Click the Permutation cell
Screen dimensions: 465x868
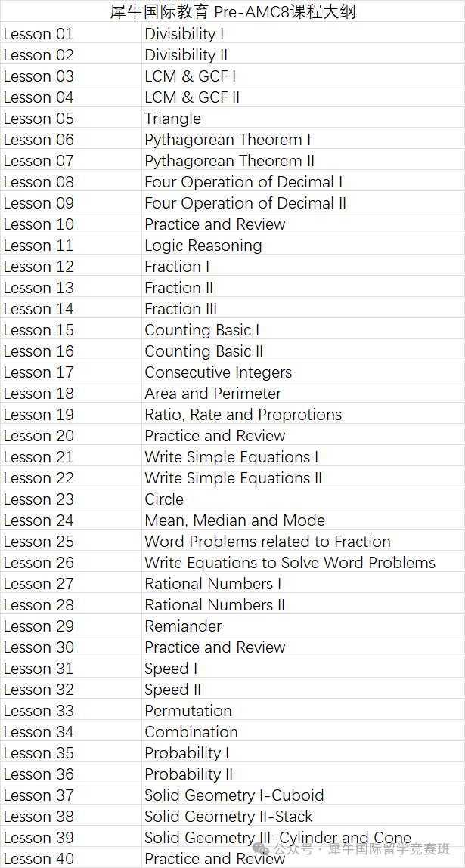tap(188, 711)
